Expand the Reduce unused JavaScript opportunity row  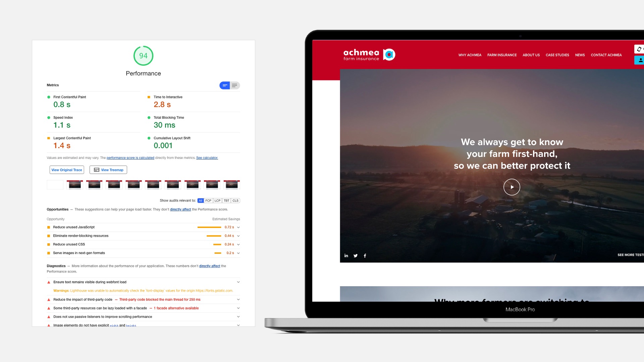click(x=238, y=227)
